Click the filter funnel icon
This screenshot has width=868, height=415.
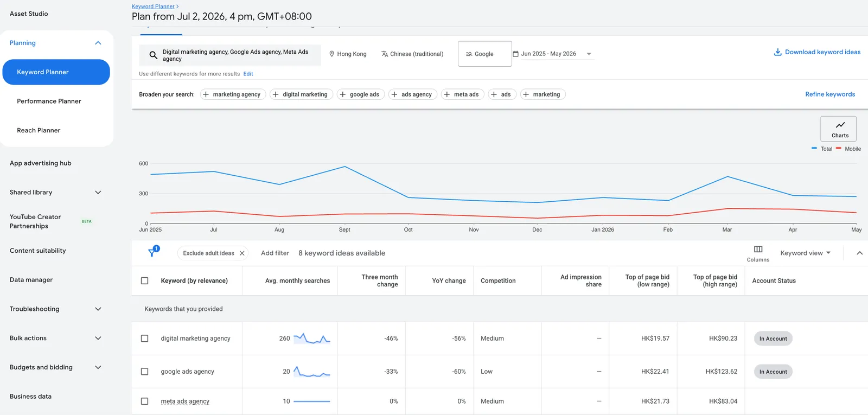coord(152,253)
